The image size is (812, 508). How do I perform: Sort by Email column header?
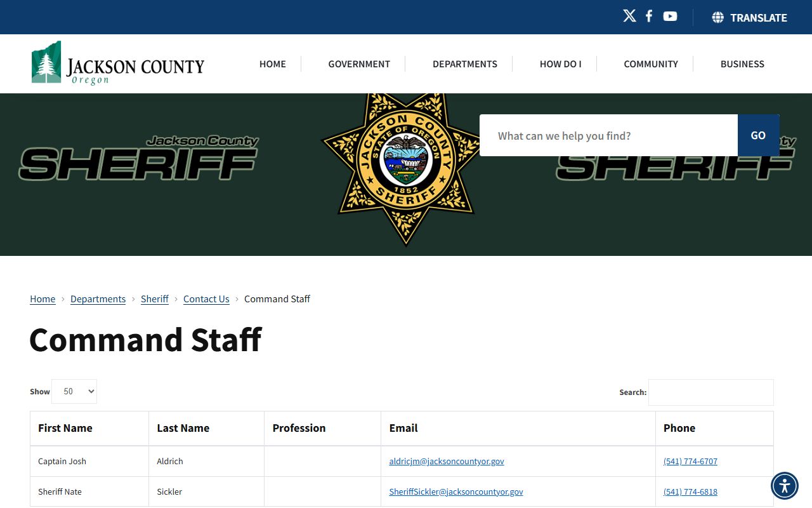518,428
